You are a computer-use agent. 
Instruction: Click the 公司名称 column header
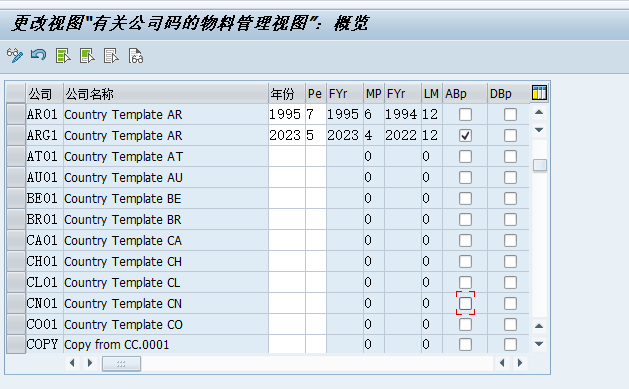pos(166,93)
